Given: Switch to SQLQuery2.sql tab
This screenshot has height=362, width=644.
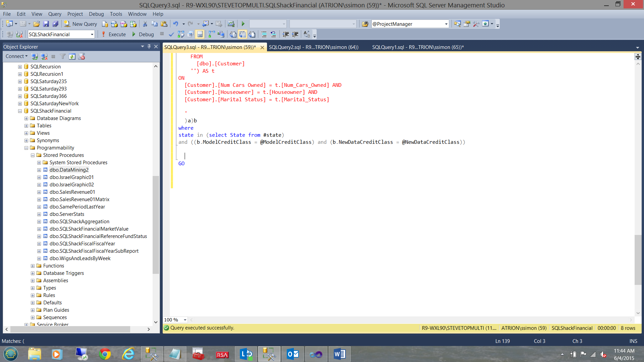Looking at the screenshot, I should click(313, 47).
